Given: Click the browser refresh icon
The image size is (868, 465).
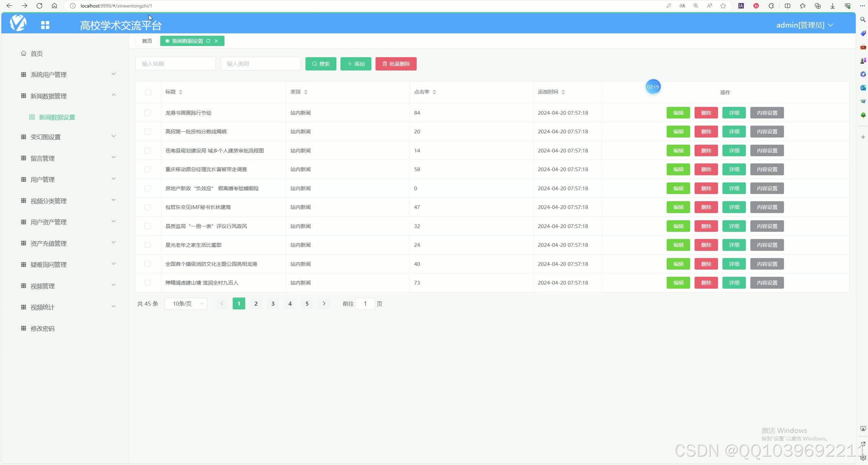Looking at the screenshot, I should [39, 6].
